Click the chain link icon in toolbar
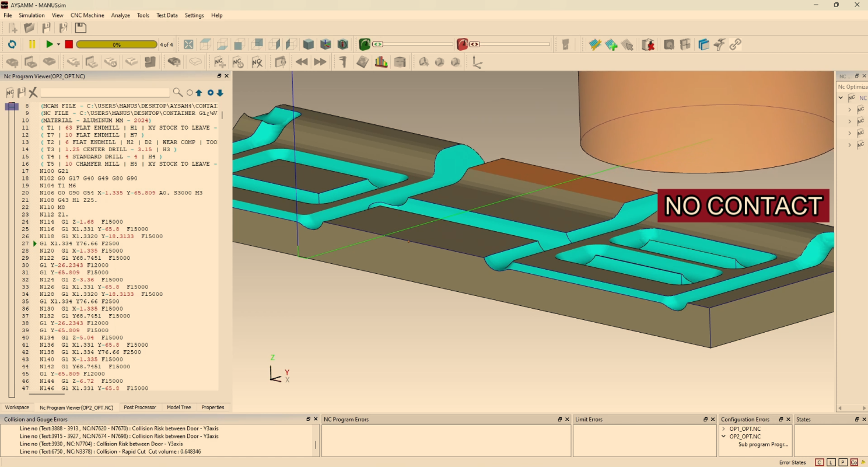Viewport: 868px width, 467px height. [x=736, y=44]
